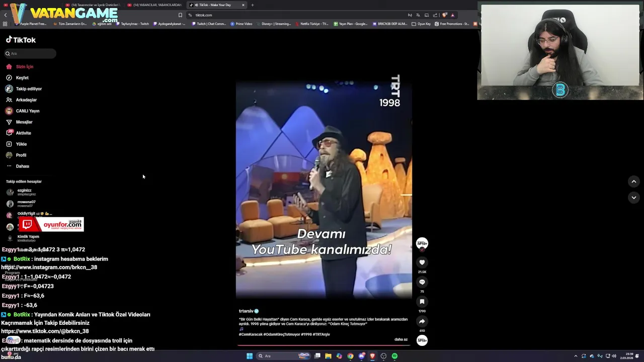Open CANLI Yayın section
This screenshot has height=362, width=644.
(x=22, y=111)
